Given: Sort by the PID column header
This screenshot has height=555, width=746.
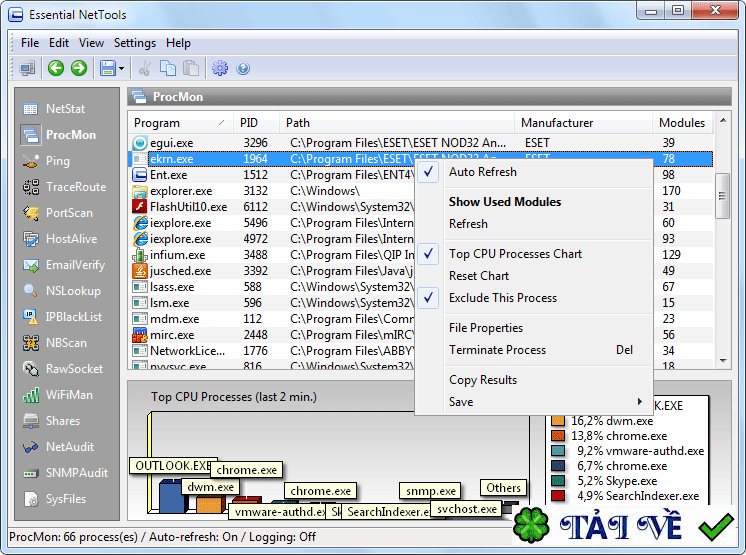Looking at the screenshot, I should [256, 123].
